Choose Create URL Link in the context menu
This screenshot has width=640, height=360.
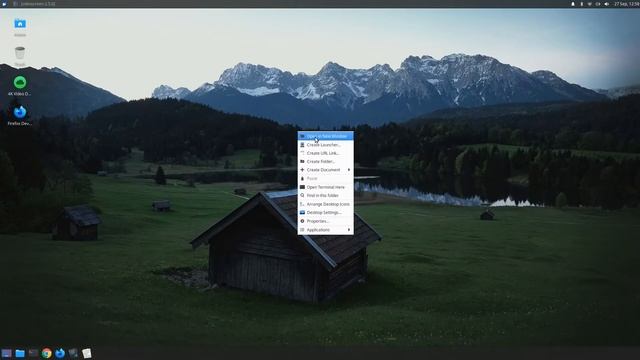pos(325,153)
